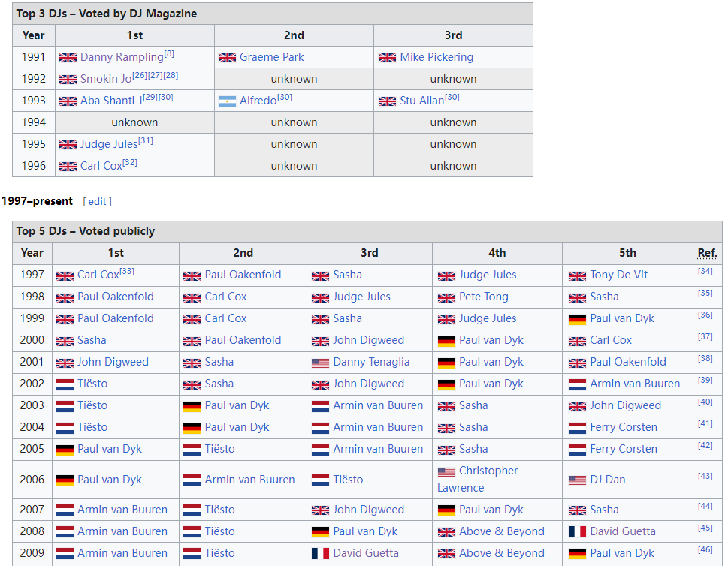Open reference [34] in 1997 row
The width and height of the screenshot is (728, 566).
[705, 271]
